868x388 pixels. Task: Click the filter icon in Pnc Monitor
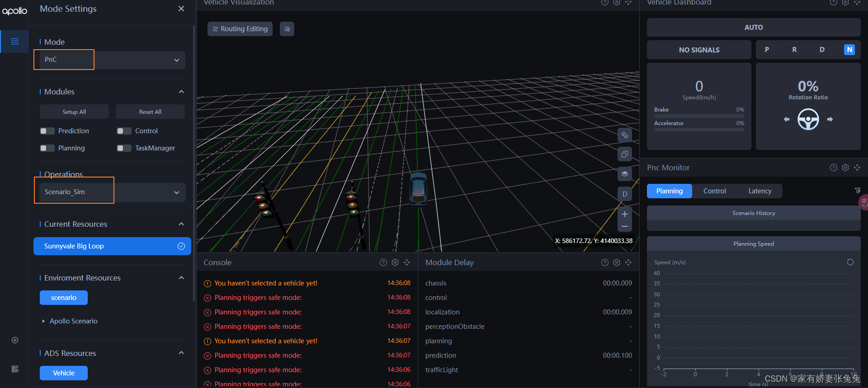857,191
